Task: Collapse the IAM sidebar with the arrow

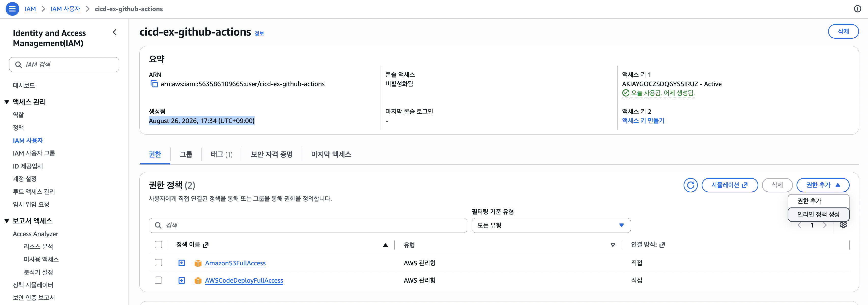Action: click(x=114, y=32)
